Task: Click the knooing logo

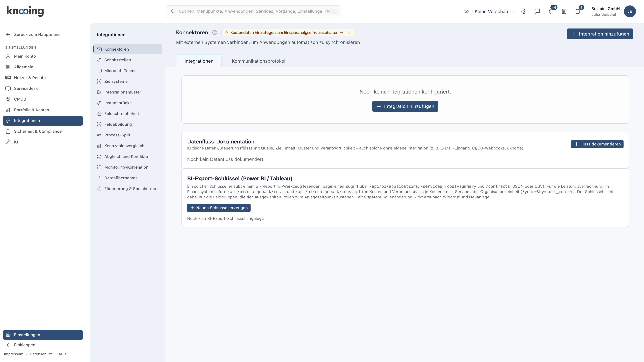Action: coord(25,11)
